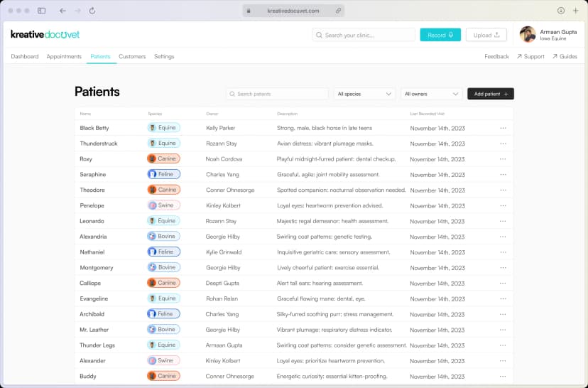Click description 'Energetic curiosity: essential kitten-proofing.'
The height and width of the screenshot is (388, 588).
(332, 376)
